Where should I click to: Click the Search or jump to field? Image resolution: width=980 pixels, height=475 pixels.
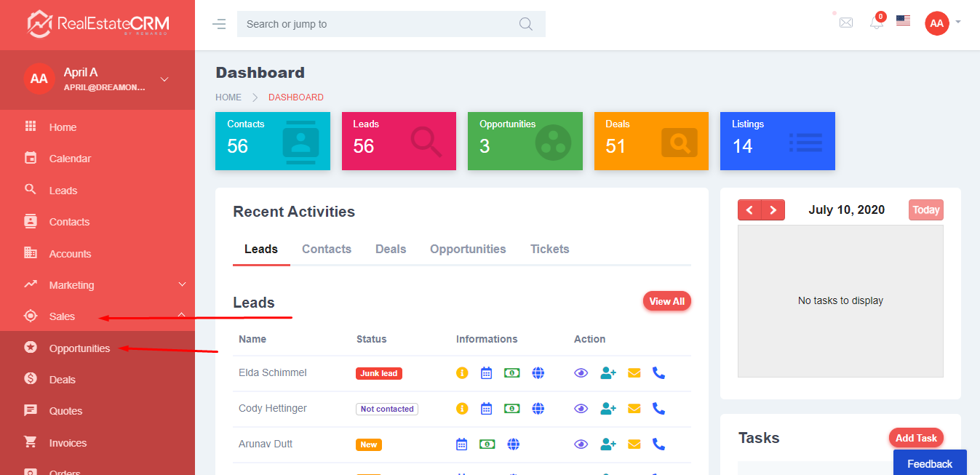point(378,24)
